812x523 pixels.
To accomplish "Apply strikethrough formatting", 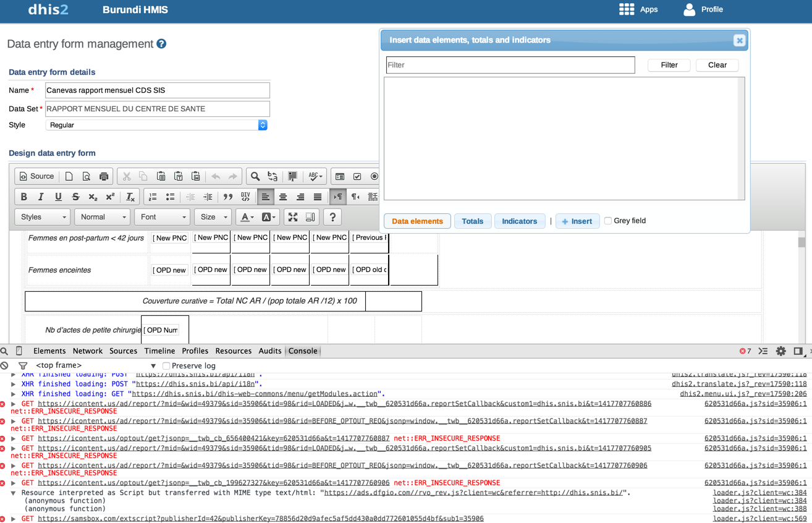I will pos(75,197).
